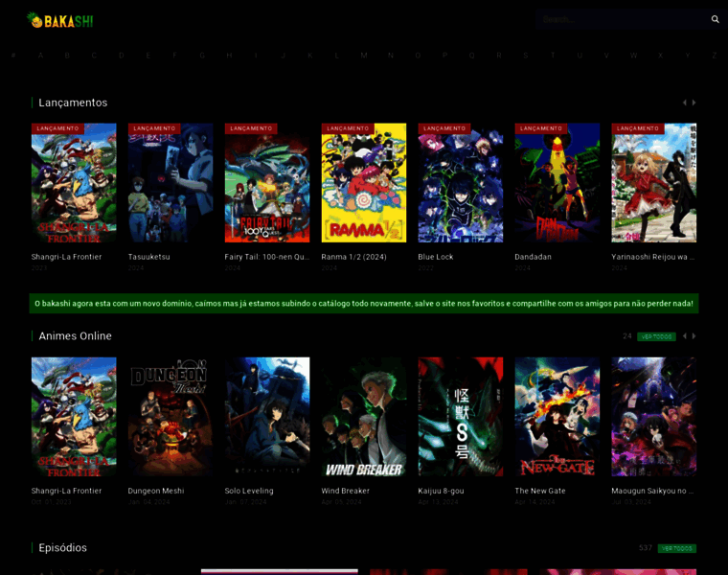Filter animes by letter D
The image size is (728, 575).
(122, 56)
